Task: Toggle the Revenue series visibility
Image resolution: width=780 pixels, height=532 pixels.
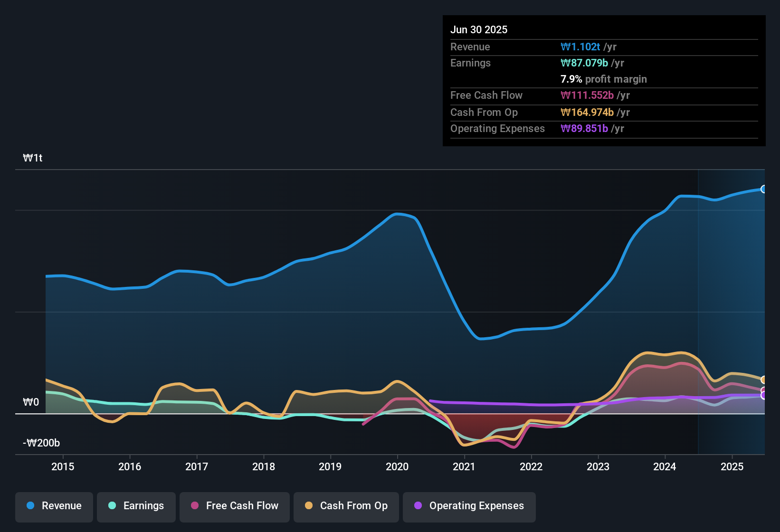Action: coord(54,506)
